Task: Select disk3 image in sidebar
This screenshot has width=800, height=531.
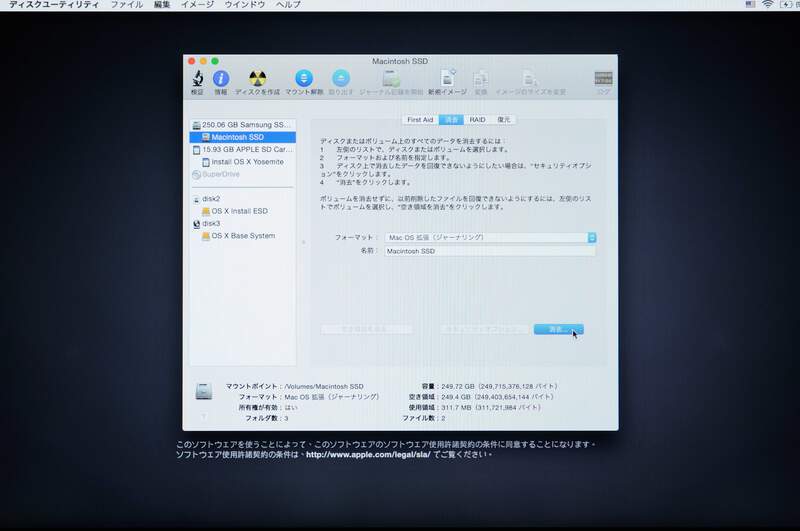Action: tap(242, 223)
